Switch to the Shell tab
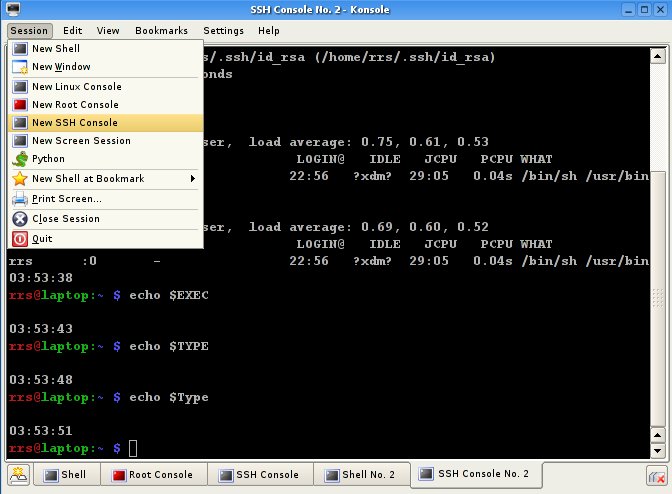This screenshot has width=672, height=494. [67, 475]
